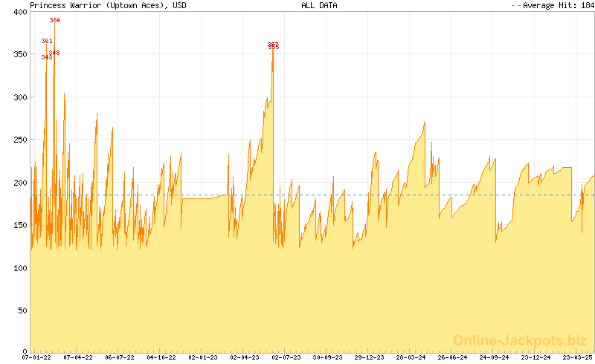Click the ALL DATA heading

(319, 5)
